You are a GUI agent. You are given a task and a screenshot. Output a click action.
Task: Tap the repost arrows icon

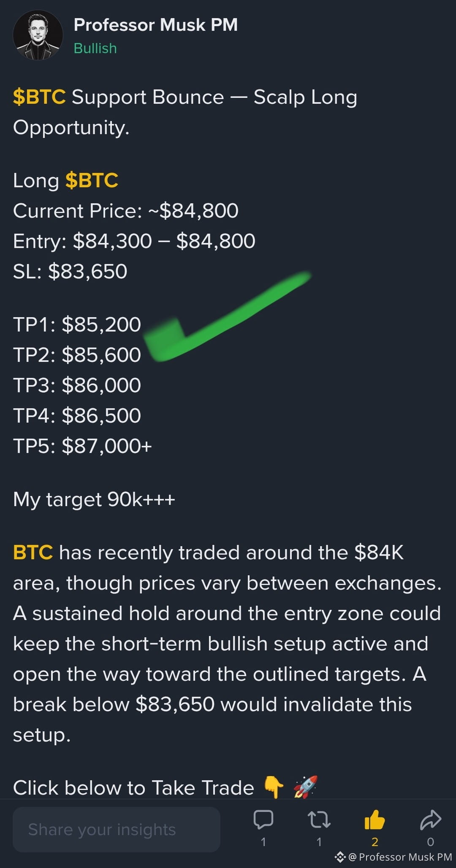(319, 820)
